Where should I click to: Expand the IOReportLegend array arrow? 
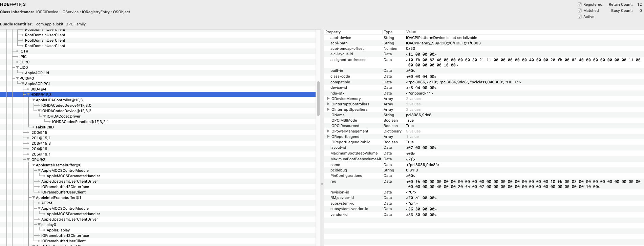328,137
